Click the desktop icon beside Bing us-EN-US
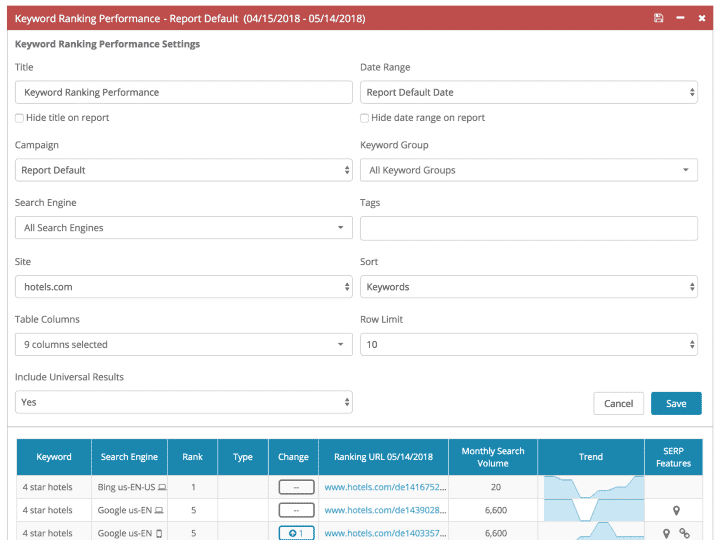This screenshot has width=720, height=540. (x=161, y=487)
